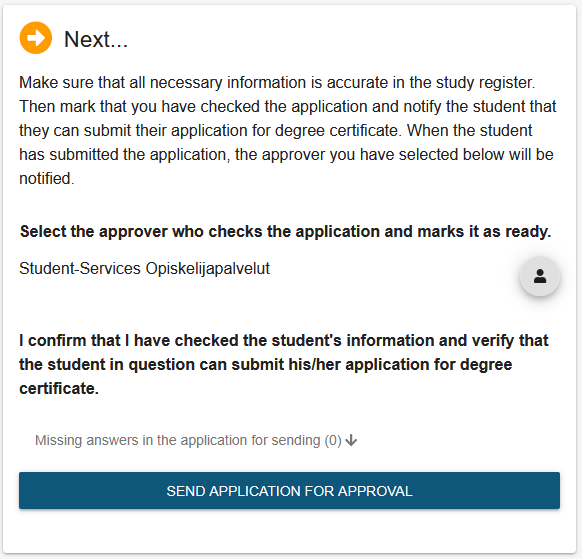582x559 pixels.
Task: Click the word 'notified.' ending the instructions
Action: [x=47, y=179]
